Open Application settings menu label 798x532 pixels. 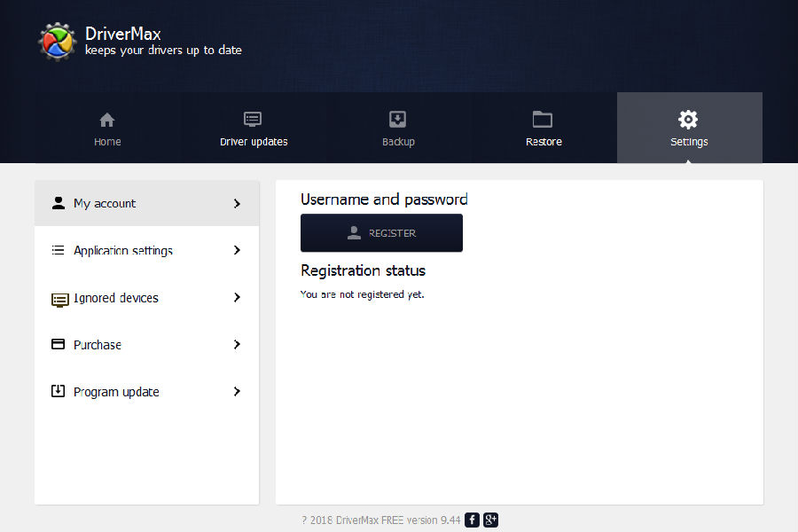[x=123, y=250]
